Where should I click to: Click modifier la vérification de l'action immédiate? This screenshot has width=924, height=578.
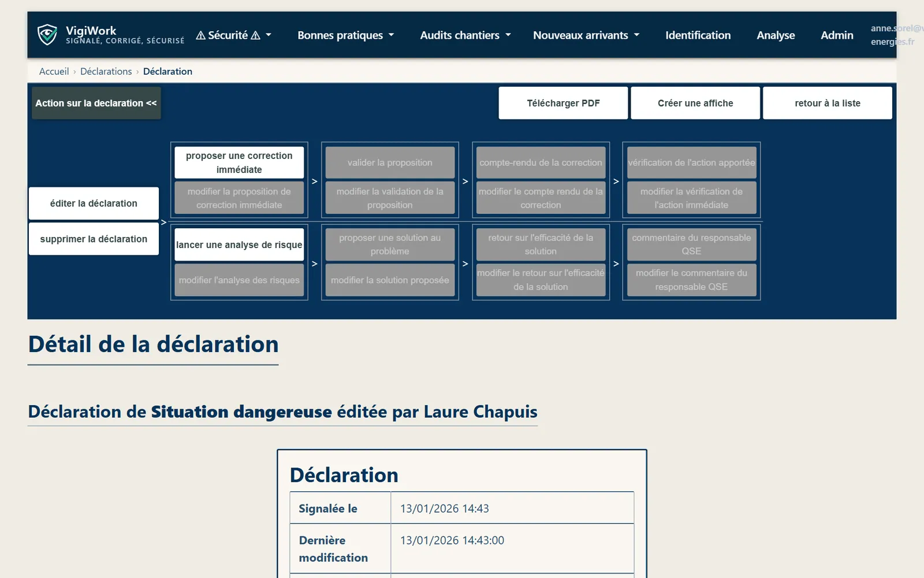click(x=691, y=198)
